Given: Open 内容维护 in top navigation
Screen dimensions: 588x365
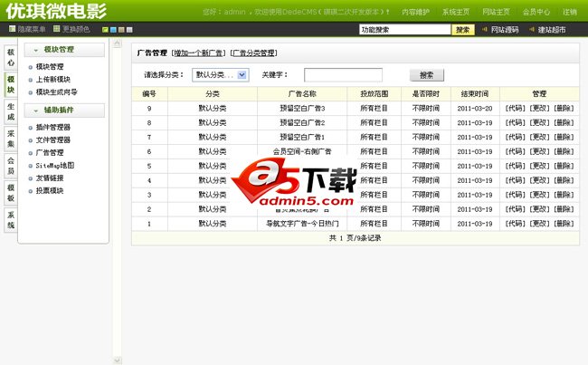Looking at the screenshot, I should (x=415, y=12).
